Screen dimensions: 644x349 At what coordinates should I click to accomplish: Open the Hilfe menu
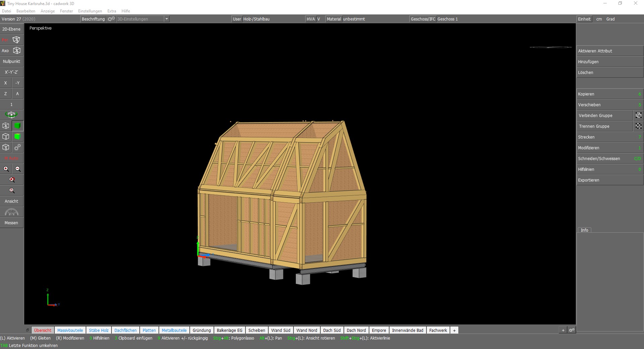(126, 11)
